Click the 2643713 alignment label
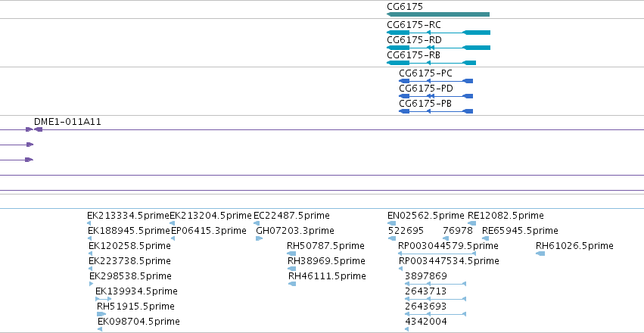The height and width of the screenshot is (333, 644). pos(426,291)
